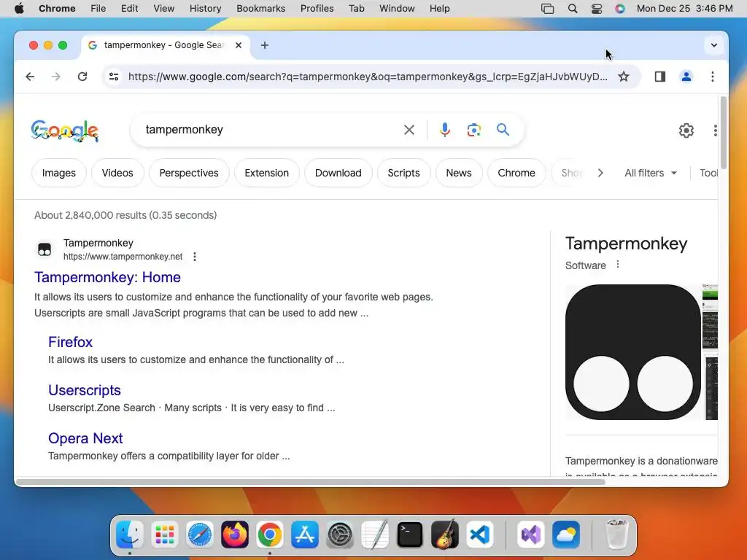Select the Extension filter chip

[267, 173]
